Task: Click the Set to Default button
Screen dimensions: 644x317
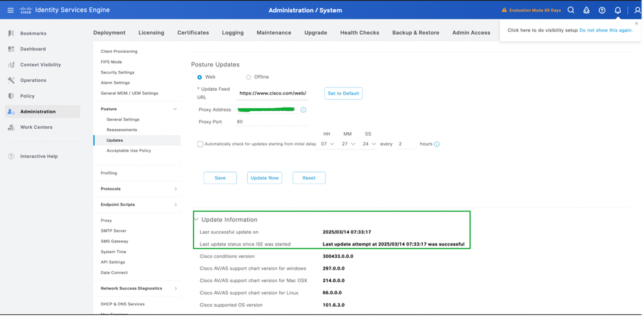Action: tap(344, 93)
